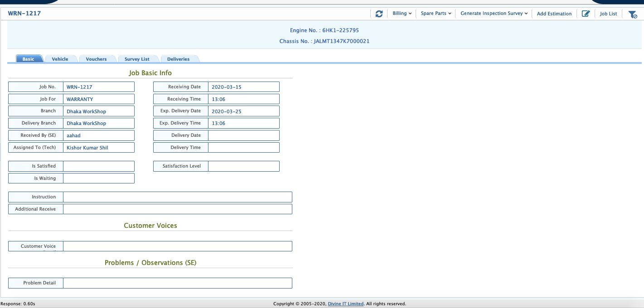This screenshot has width=644, height=308.
Task: Open the Job List page
Action: click(x=608, y=14)
